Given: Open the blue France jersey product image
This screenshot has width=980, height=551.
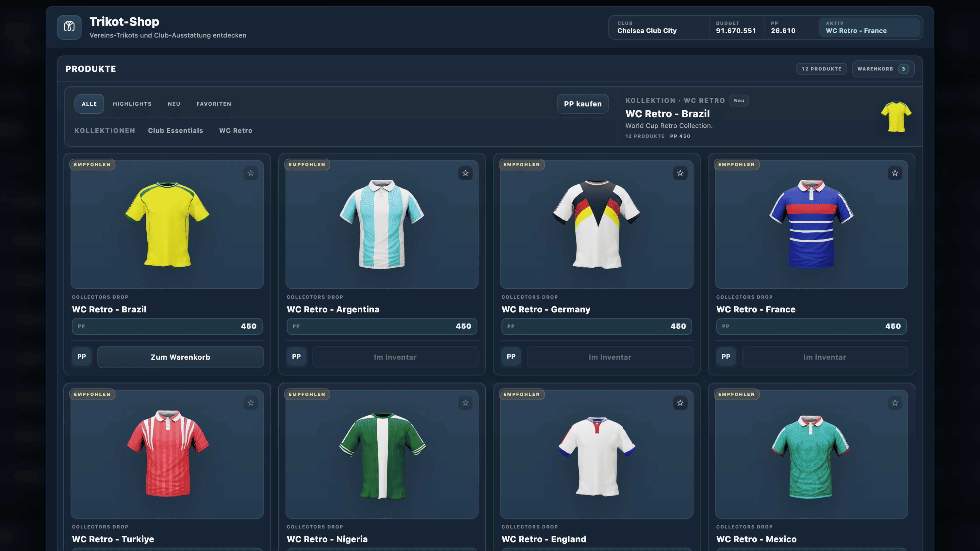Looking at the screenshot, I should [x=811, y=224].
